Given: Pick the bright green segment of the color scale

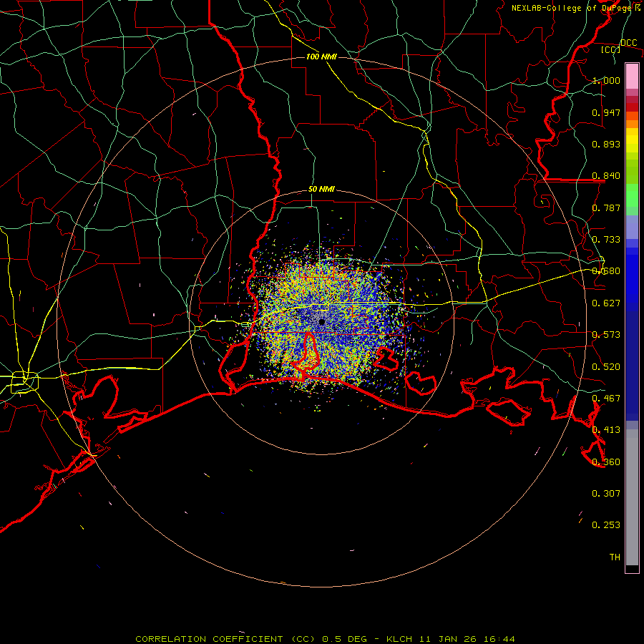Looking at the screenshot, I should coord(632,195).
